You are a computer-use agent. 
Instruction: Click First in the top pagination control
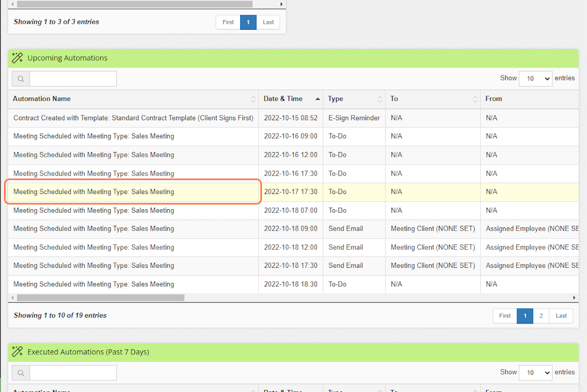227,22
